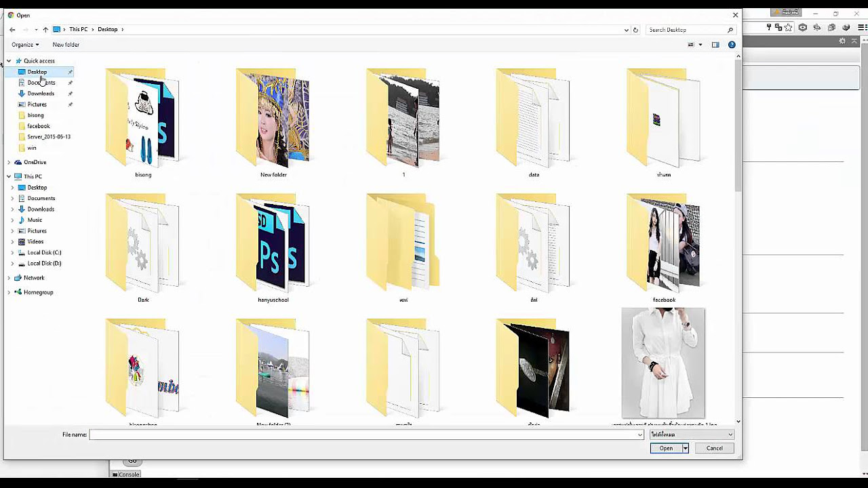Click 'This PC' in the breadcrumb path

coord(78,30)
